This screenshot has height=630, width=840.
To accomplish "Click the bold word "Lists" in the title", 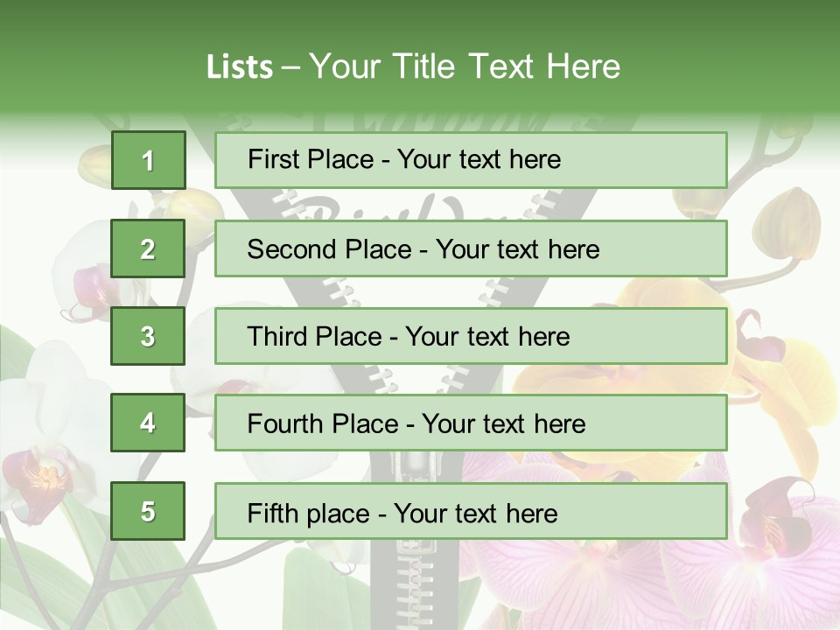I will pos(239,66).
